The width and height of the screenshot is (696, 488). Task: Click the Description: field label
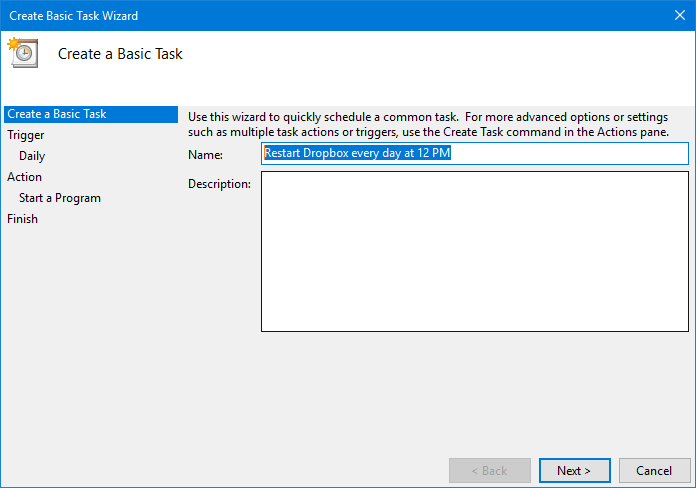click(219, 184)
